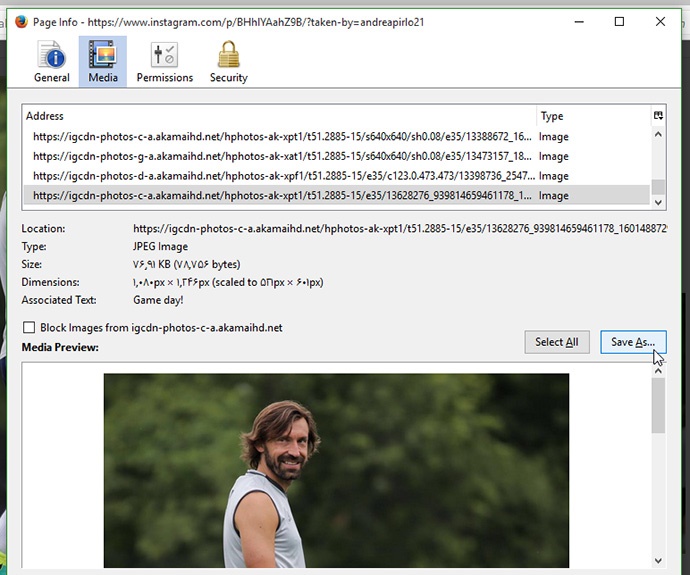Switch to the Media tab
The width and height of the screenshot is (690, 575).
tap(103, 62)
